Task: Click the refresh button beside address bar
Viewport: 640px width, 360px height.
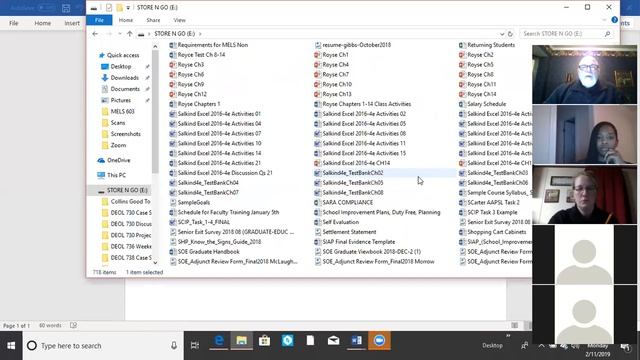Action: tap(510, 34)
